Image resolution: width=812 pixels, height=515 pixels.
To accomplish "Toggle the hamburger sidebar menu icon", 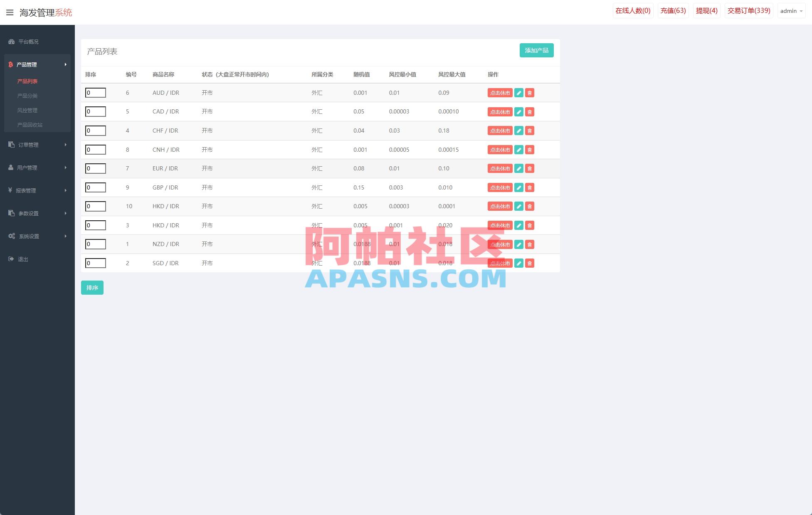I will [10, 12].
